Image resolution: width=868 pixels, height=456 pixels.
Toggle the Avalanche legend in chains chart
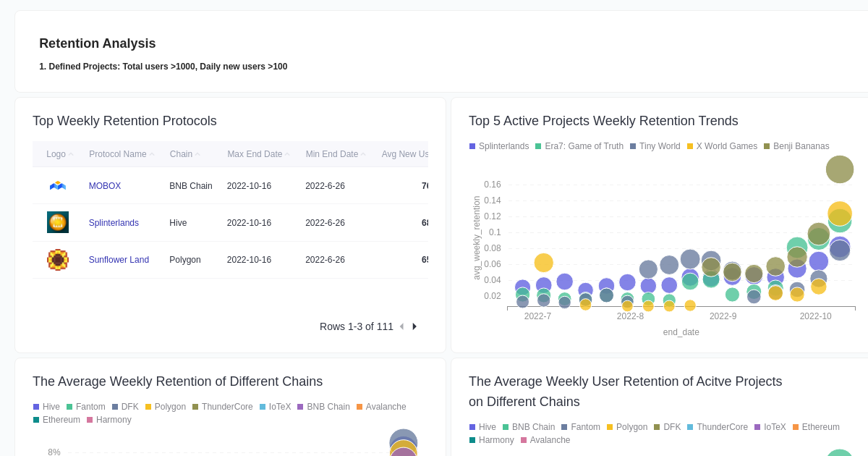point(359,407)
